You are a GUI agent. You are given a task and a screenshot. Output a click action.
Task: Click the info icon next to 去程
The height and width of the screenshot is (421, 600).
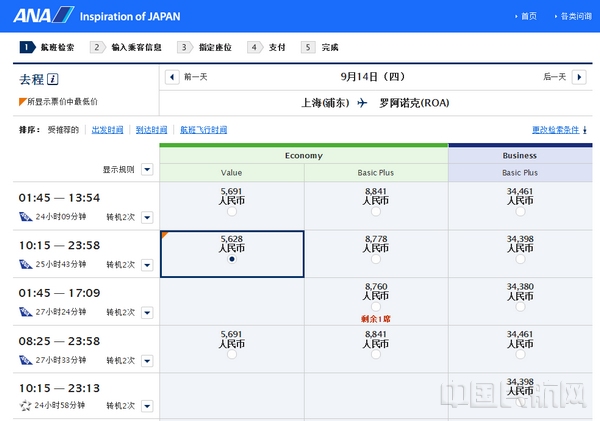(53, 80)
